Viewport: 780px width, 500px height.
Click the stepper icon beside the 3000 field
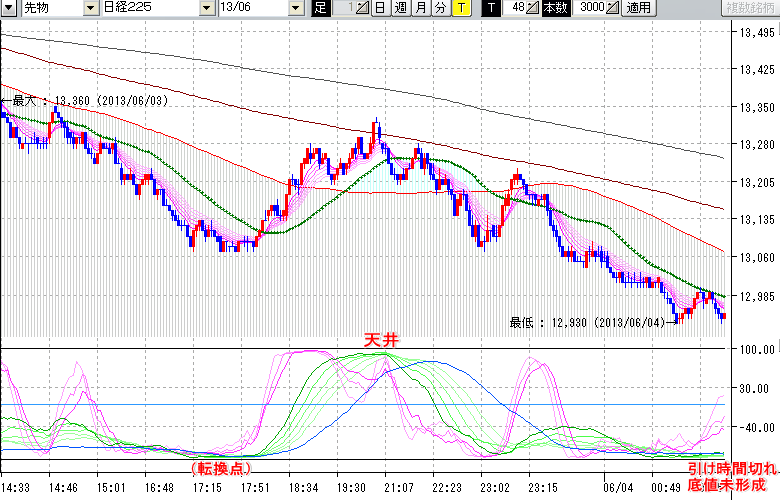click(x=614, y=8)
